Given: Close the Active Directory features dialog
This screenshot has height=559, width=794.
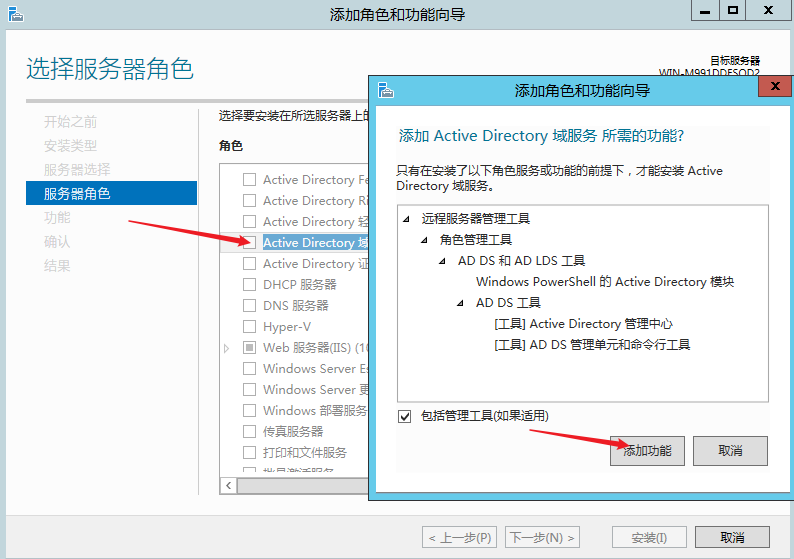Looking at the screenshot, I should [774, 86].
